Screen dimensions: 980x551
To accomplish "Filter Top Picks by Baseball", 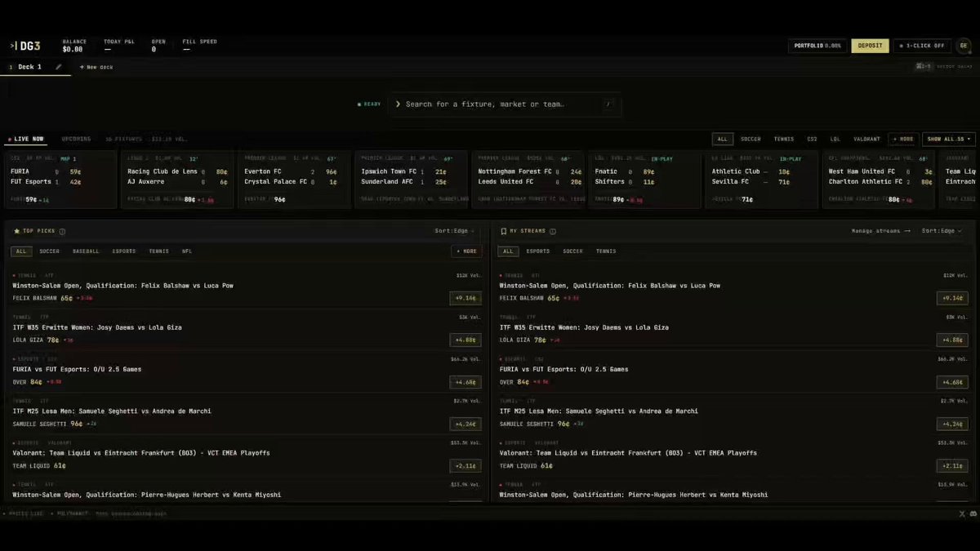I will pos(86,251).
